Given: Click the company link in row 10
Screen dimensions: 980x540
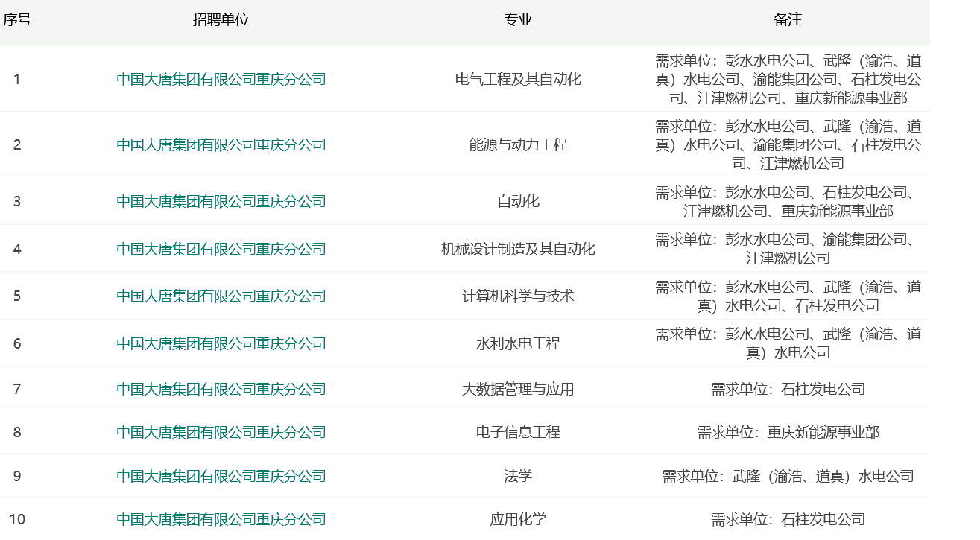Looking at the screenshot, I should coord(221,519).
